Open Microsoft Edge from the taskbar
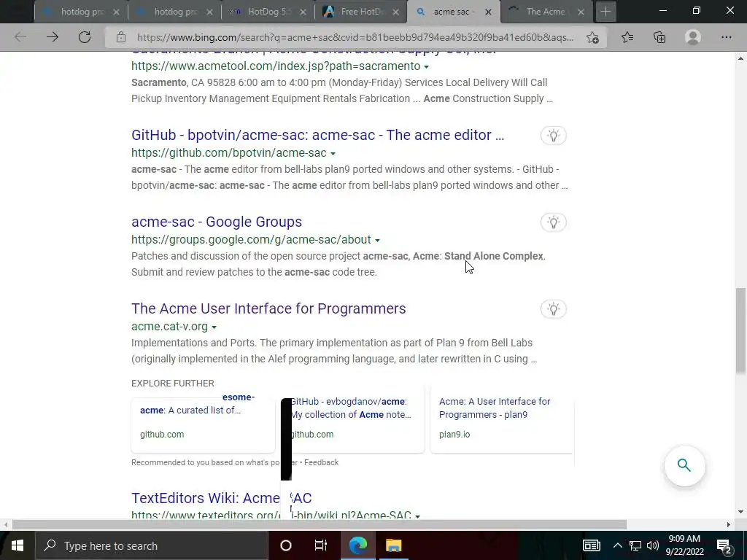Image resolution: width=747 pixels, height=560 pixels. point(357,545)
